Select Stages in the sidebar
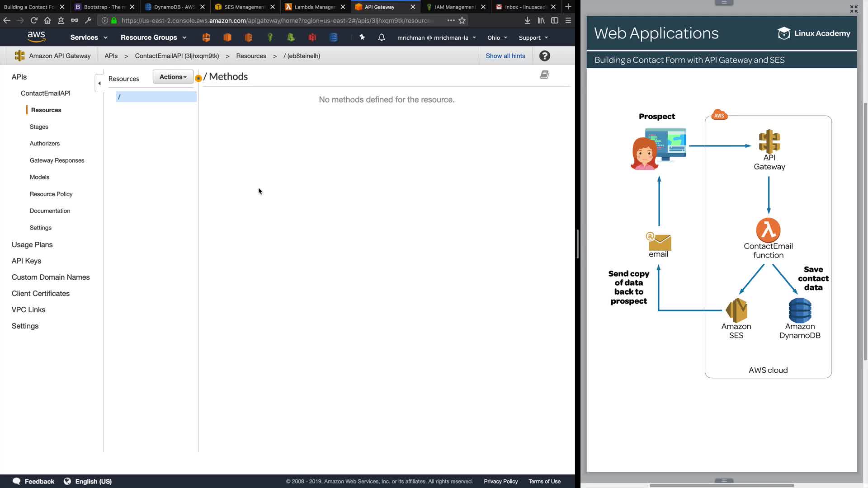Screen dimensions: 868x488 tap(39, 127)
